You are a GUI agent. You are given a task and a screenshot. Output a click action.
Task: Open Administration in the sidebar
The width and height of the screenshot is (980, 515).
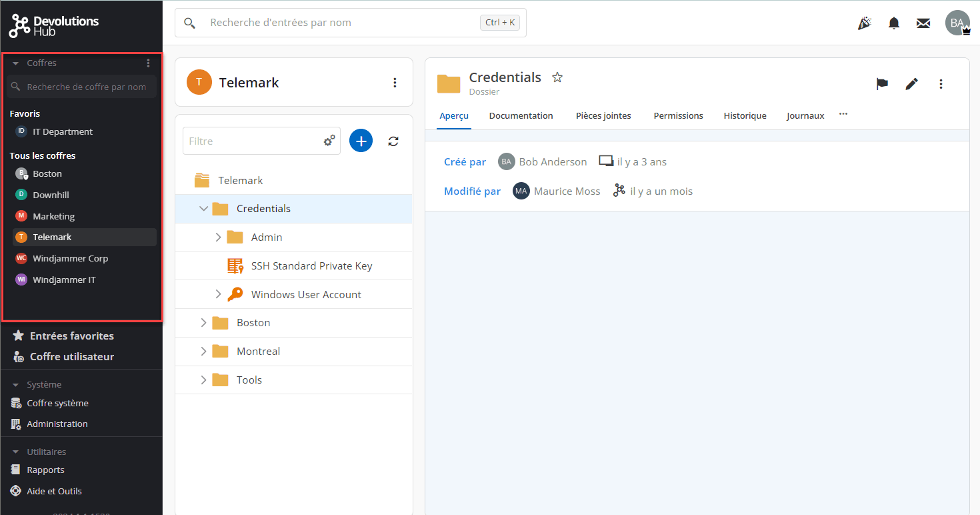57,424
